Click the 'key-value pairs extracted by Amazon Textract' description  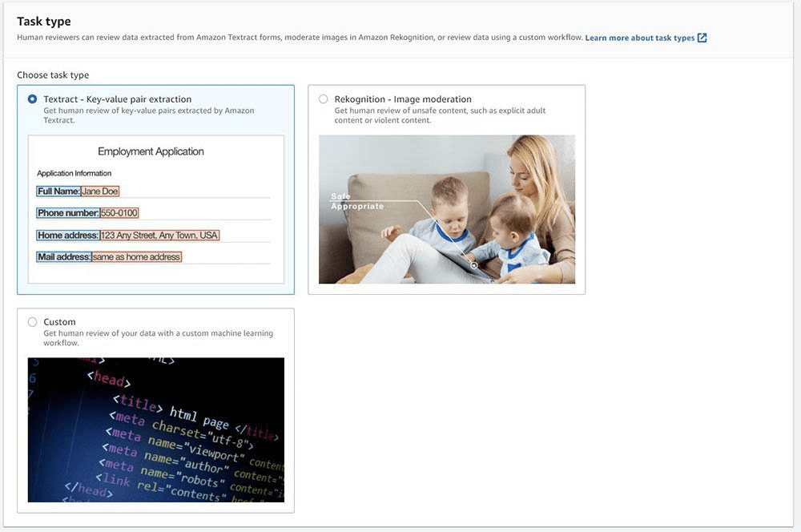[x=149, y=115]
